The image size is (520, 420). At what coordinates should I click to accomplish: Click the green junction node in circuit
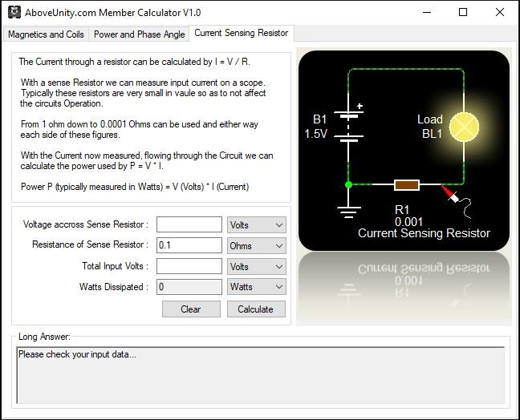348,184
